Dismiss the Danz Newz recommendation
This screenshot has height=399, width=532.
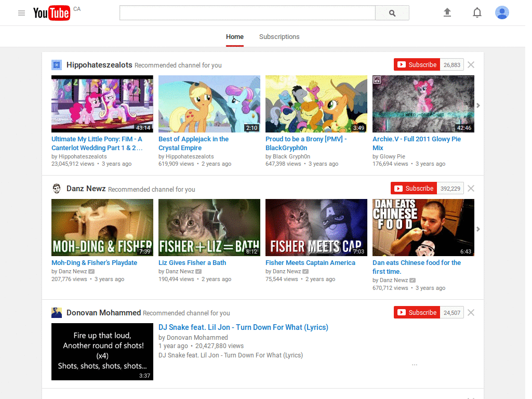click(x=471, y=188)
